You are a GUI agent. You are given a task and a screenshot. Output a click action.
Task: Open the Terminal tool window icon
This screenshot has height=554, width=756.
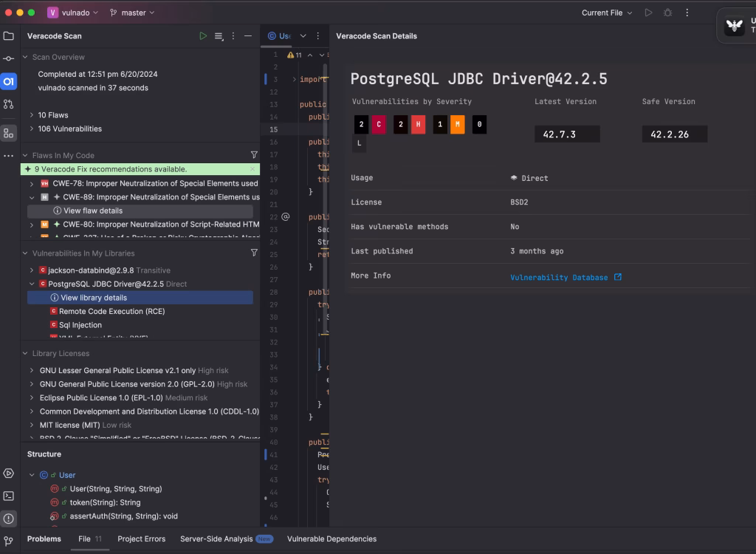9,496
